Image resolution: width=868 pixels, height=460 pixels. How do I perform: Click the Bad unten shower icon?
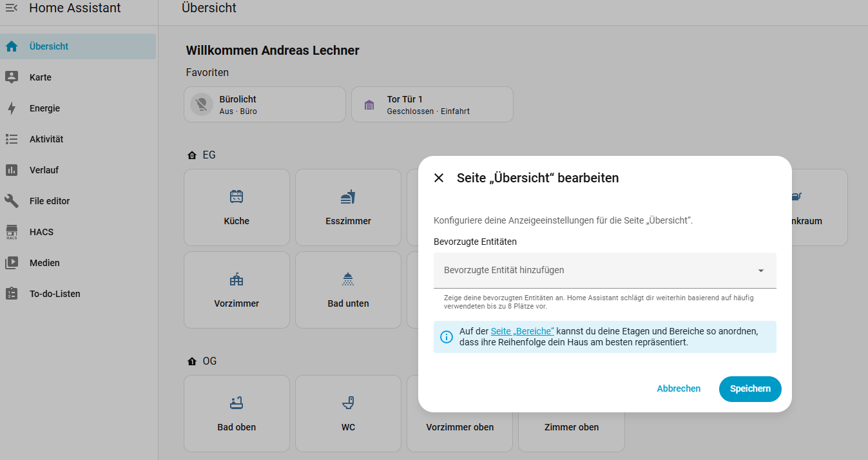point(348,279)
